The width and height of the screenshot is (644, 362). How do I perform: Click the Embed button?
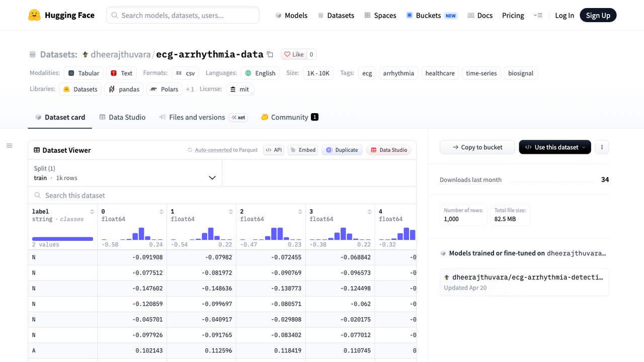pos(303,150)
